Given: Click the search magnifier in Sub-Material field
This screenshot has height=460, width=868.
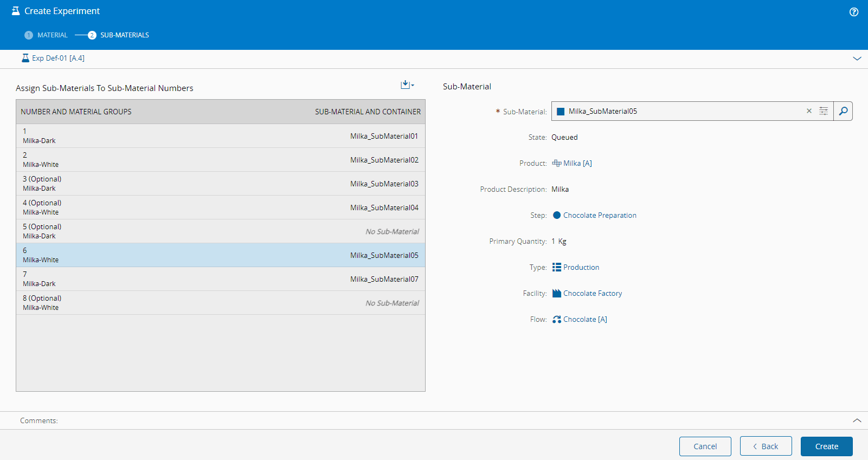Looking at the screenshot, I should pos(843,111).
